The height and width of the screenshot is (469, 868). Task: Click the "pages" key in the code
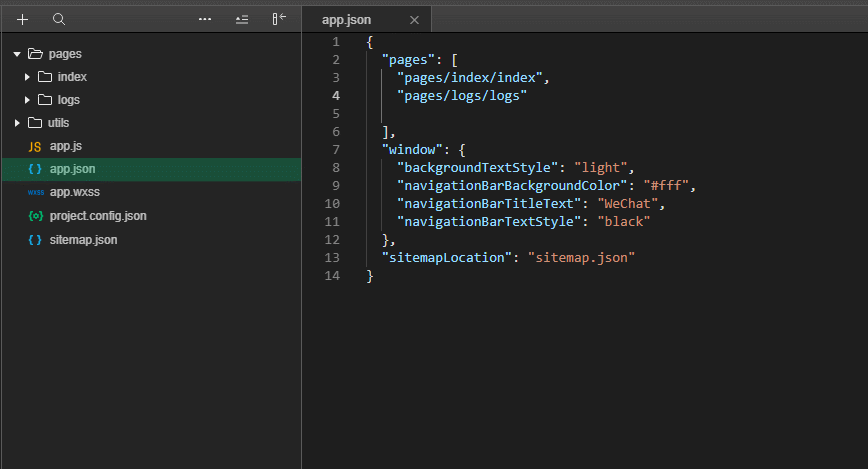(409, 60)
